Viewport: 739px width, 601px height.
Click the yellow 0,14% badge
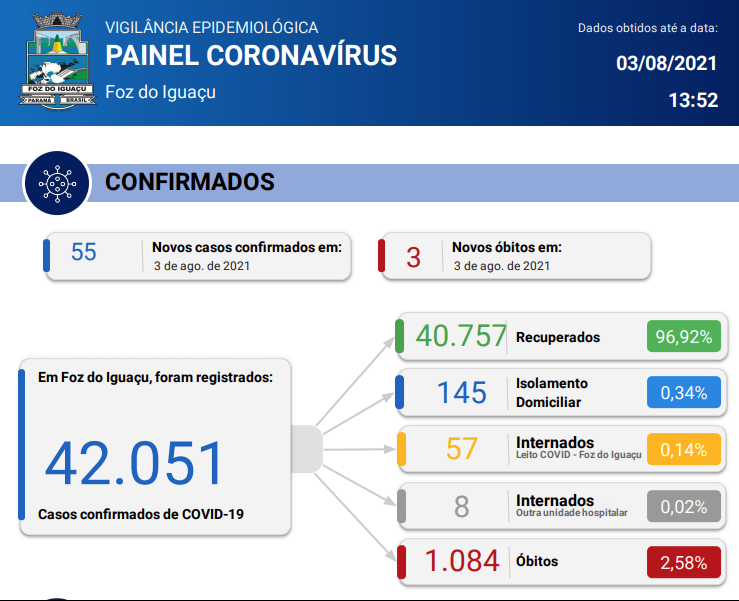point(684,449)
